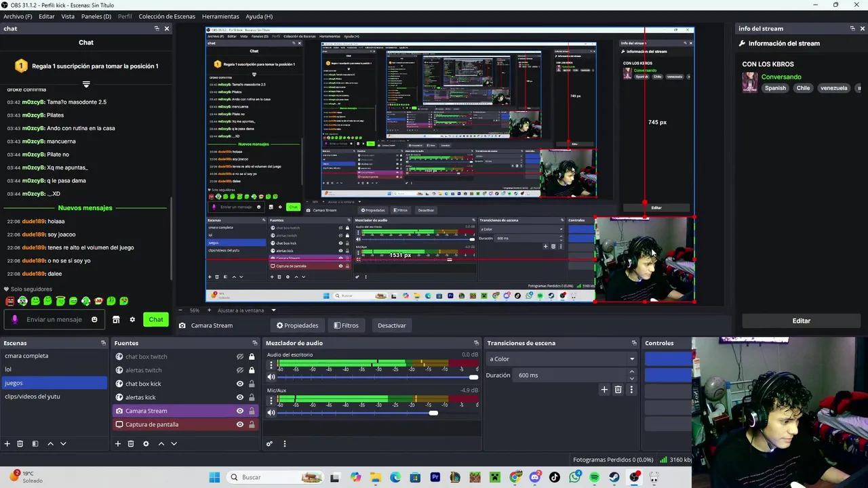Screen dimensions: 868x488
Task: Add a configurable scene transition
Action: [604, 390]
